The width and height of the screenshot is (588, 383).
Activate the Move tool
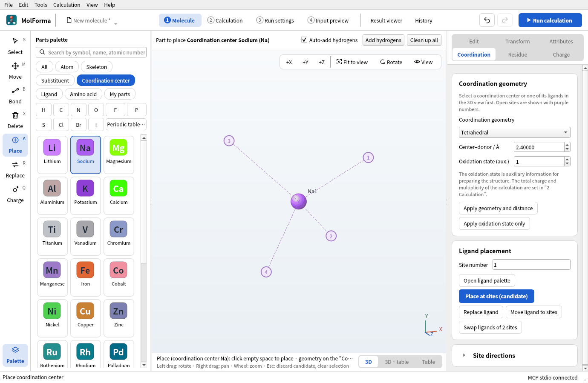coord(15,71)
